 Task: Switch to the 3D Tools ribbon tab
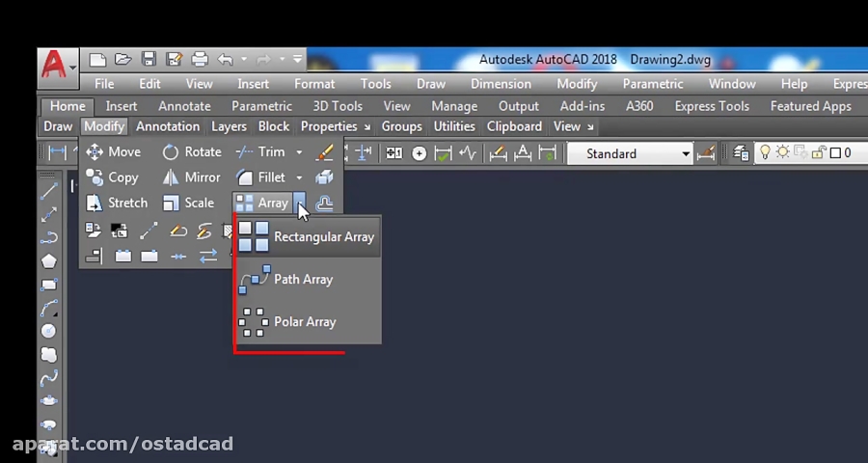pos(338,106)
